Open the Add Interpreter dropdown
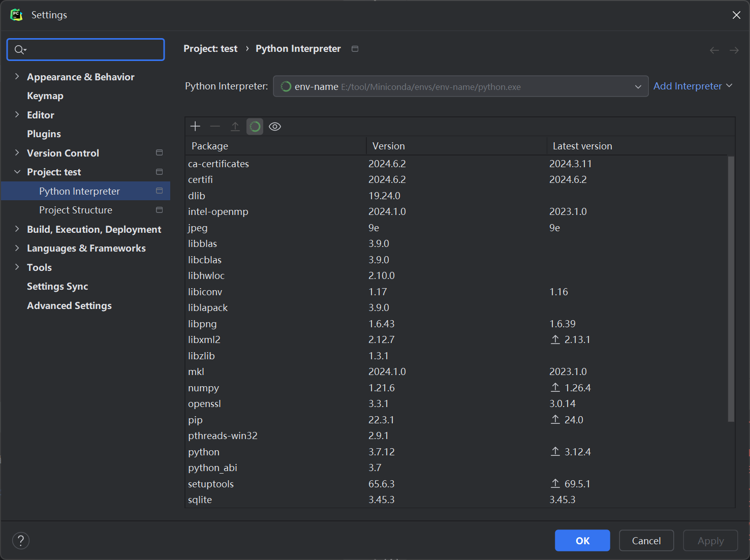 click(693, 86)
